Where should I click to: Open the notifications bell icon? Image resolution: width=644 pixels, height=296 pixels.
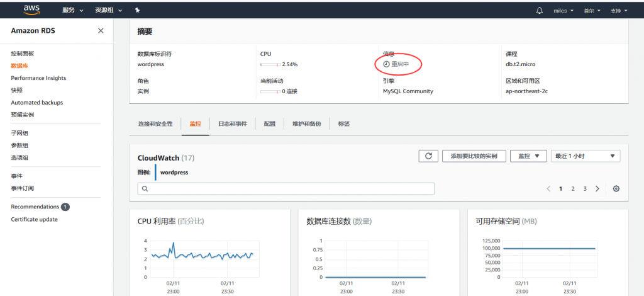pyautogui.click(x=540, y=11)
